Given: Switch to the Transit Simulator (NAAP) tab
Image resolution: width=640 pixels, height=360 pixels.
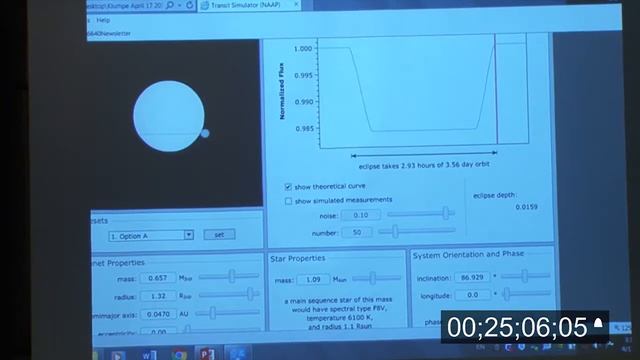Looking at the screenshot, I should point(249,5).
